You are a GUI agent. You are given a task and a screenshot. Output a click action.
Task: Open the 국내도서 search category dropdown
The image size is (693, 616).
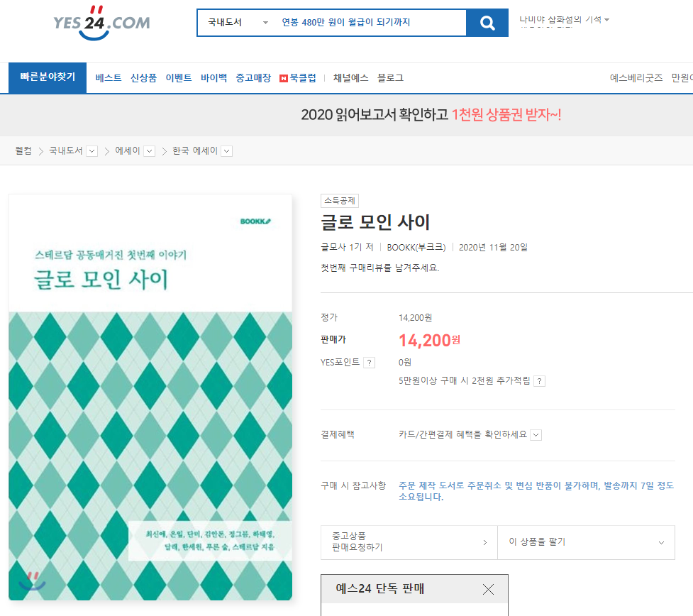(238, 23)
